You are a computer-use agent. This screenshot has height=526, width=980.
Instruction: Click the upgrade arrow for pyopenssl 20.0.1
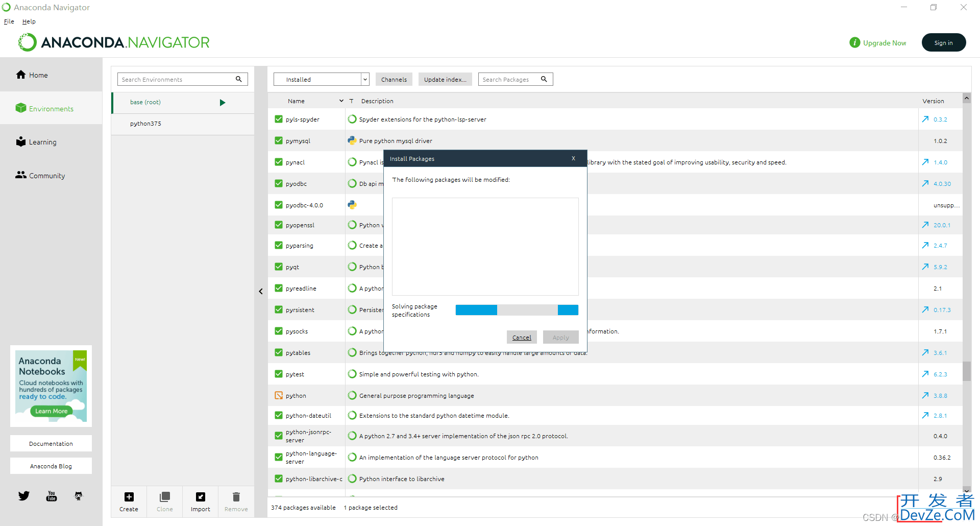pos(925,225)
